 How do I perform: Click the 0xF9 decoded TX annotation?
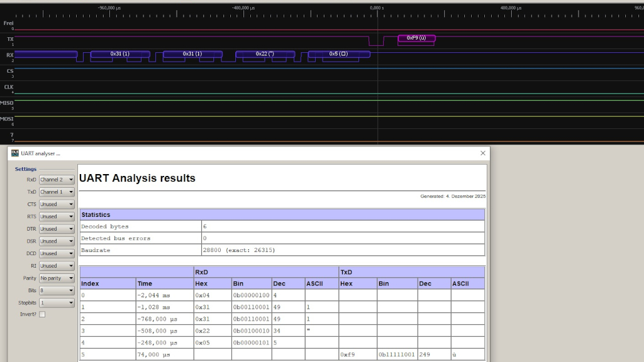tap(416, 38)
